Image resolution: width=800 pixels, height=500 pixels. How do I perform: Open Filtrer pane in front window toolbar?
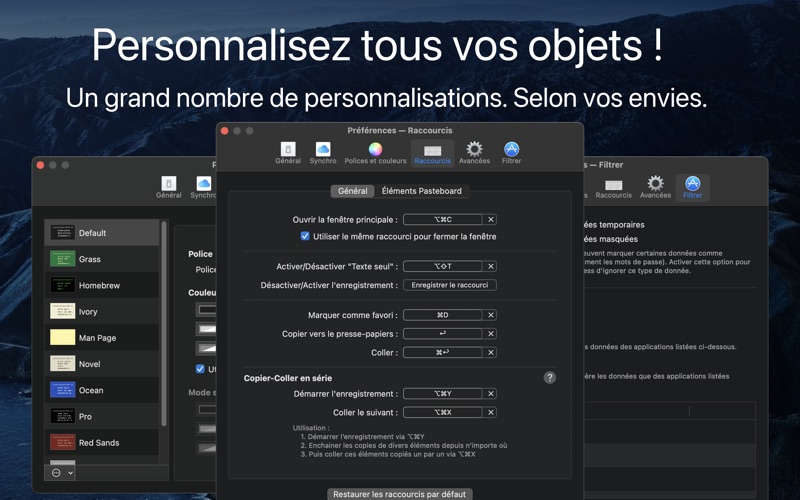coord(511,153)
